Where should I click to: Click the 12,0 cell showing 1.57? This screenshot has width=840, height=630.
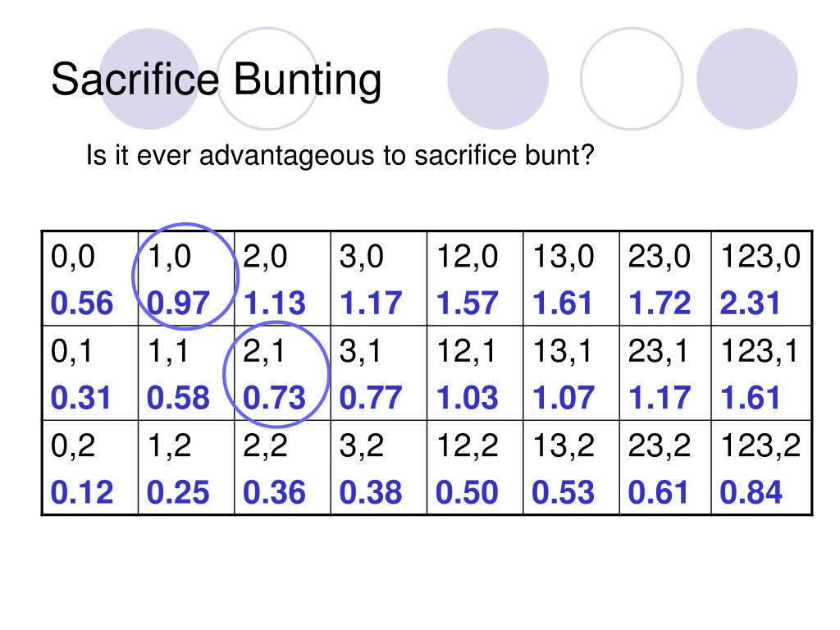(x=475, y=279)
